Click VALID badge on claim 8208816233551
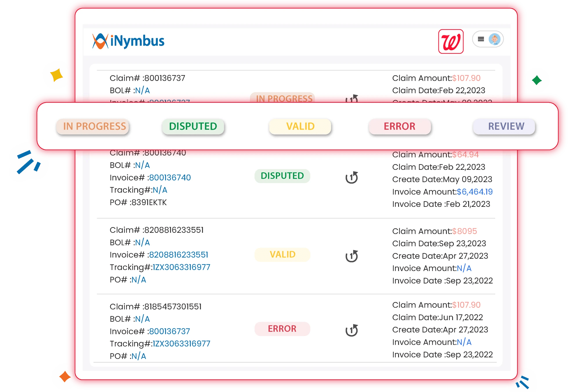This screenshot has height=392, width=580. point(282,254)
